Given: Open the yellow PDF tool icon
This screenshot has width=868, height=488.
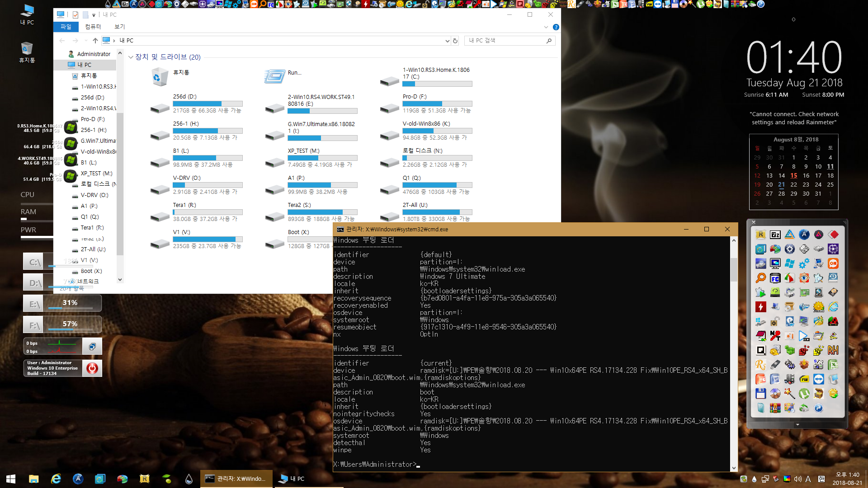Looking at the screenshot, I should pos(804,379).
